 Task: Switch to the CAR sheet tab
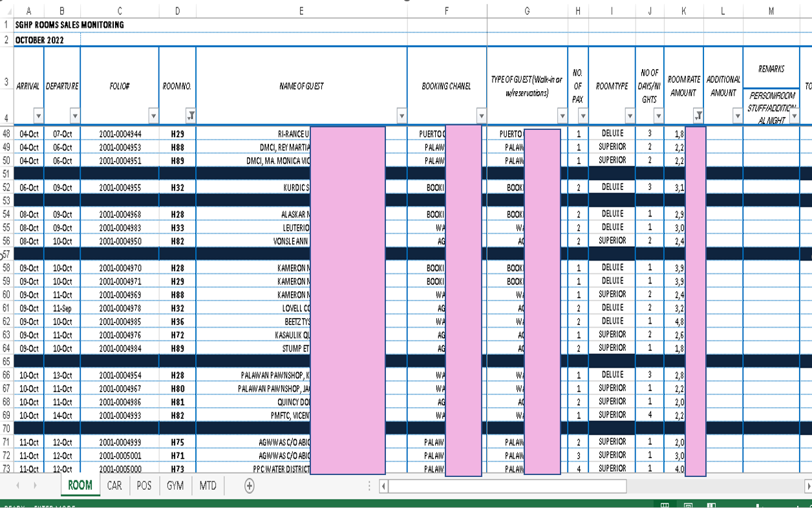[x=114, y=485]
